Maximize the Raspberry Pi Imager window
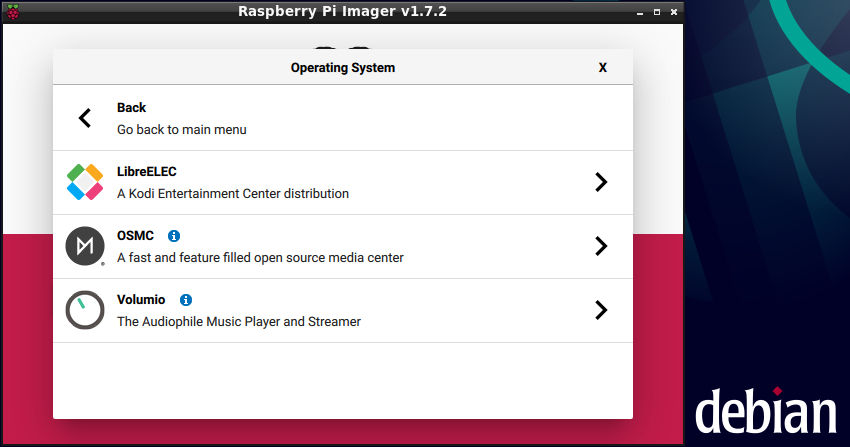This screenshot has height=447, width=850. click(655, 12)
